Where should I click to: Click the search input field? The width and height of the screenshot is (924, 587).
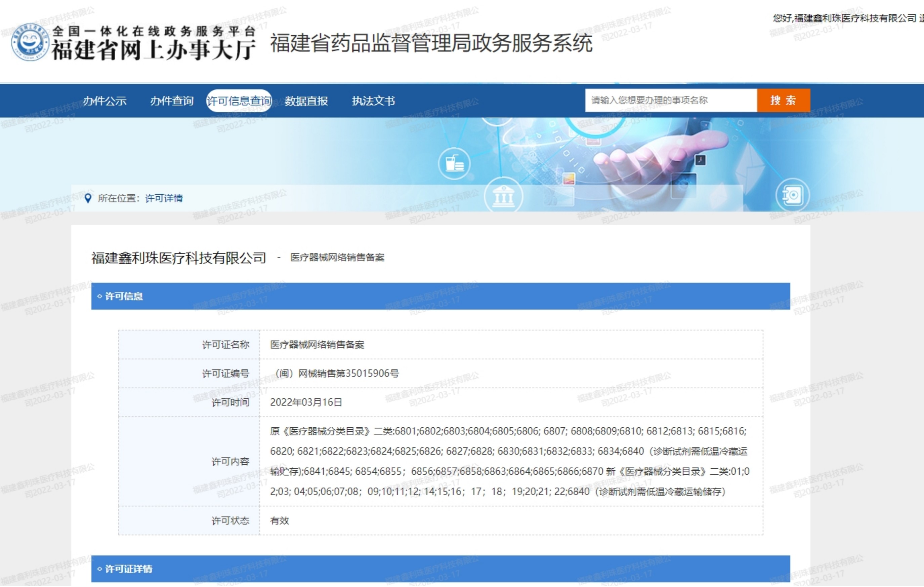(x=670, y=101)
